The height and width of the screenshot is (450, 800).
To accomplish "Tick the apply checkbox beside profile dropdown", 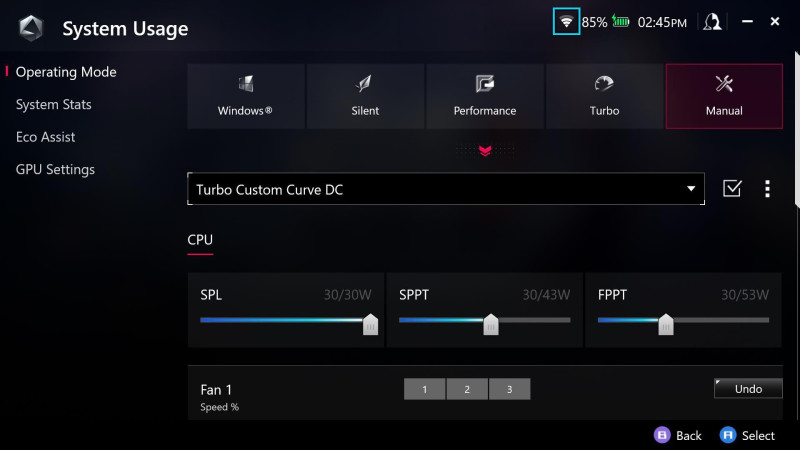I will point(732,189).
